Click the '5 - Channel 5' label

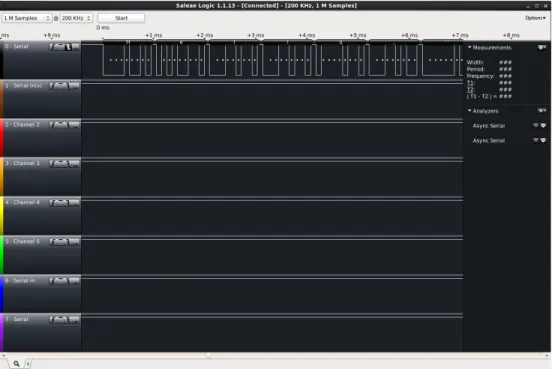[22, 242]
